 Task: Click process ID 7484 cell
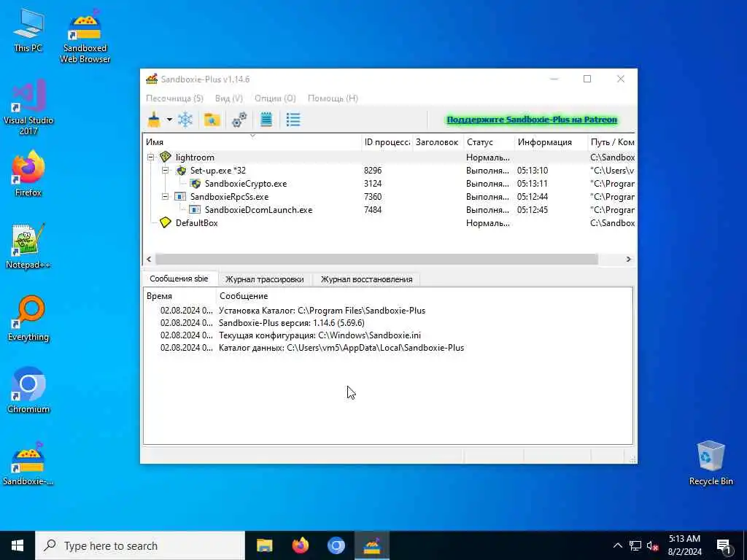(373, 209)
